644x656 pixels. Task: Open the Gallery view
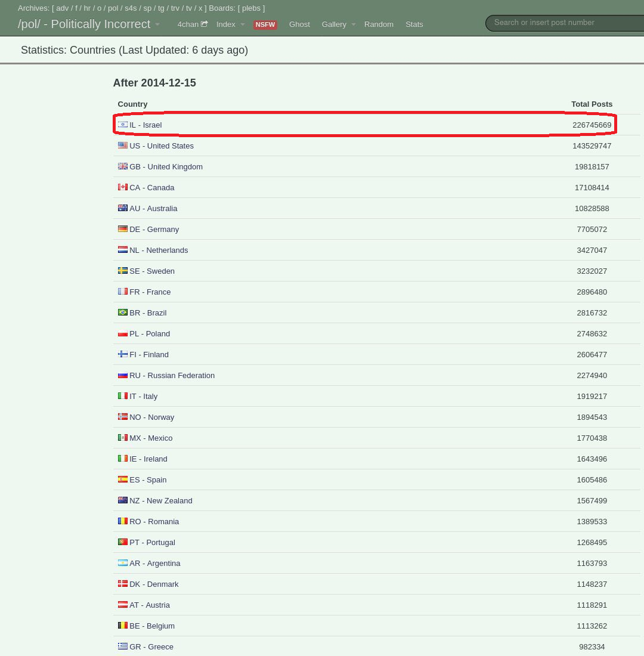[334, 24]
